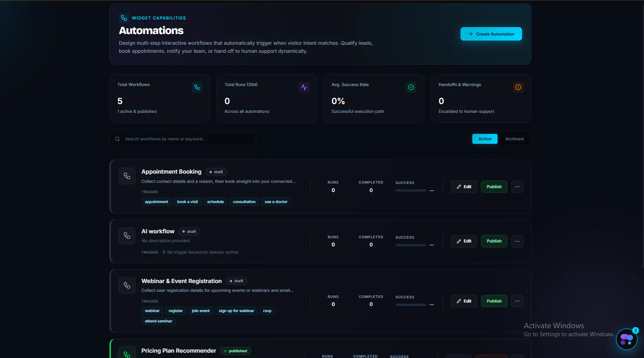The image size is (644, 358).
Task: Switch to the Active tab
Action: (x=485, y=139)
